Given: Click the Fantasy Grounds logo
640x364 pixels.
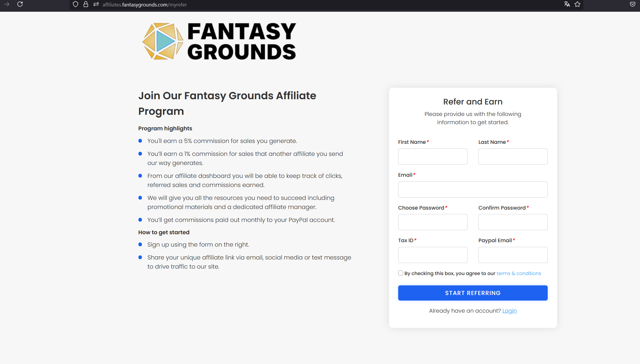Looking at the screenshot, I should click(x=219, y=41).
